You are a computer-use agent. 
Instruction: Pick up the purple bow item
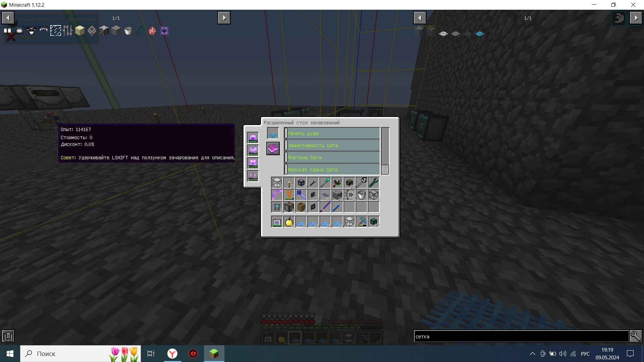pos(277,195)
